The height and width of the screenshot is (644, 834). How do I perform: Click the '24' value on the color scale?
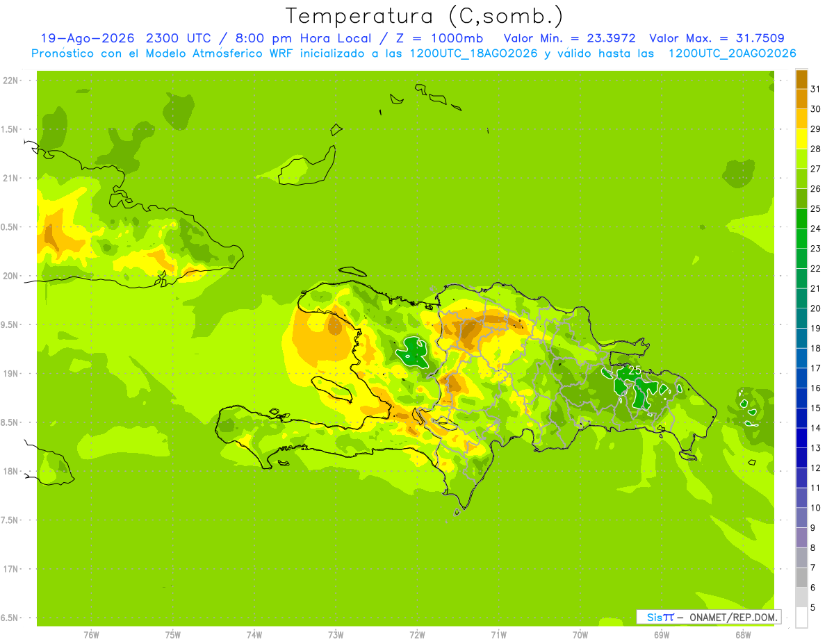coord(816,229)
